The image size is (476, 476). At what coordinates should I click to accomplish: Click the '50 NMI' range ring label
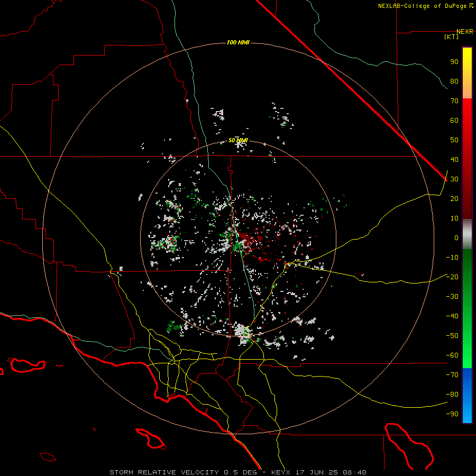click(238, 140)
